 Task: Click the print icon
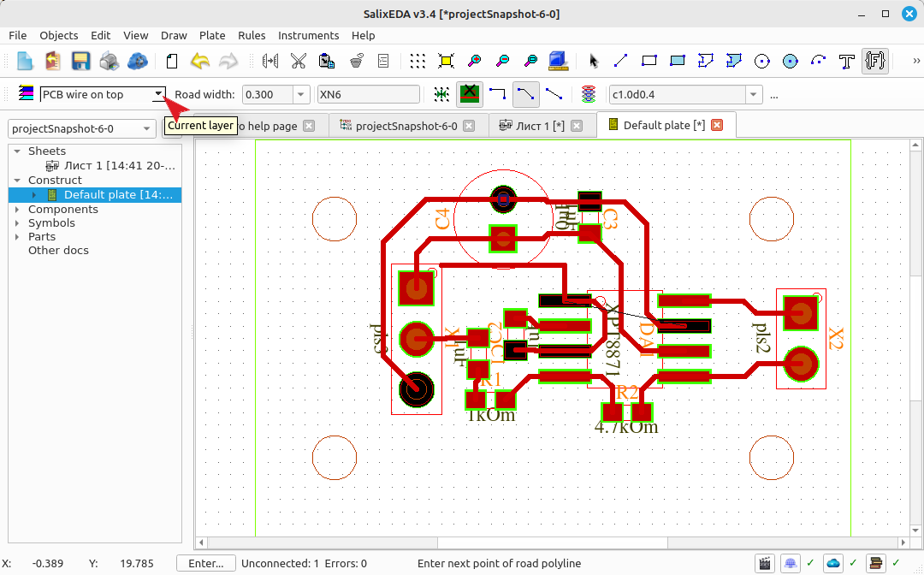click(x=109, y=61)
